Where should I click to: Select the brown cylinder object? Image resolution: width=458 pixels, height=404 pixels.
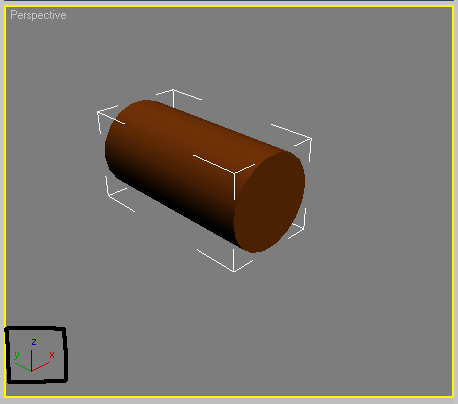click(205, 176)
